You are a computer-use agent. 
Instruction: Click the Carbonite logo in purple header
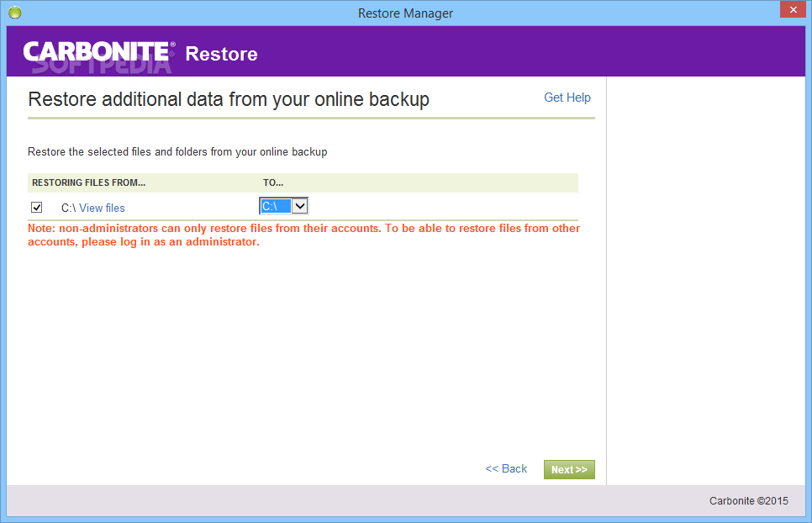click(99, 52)
